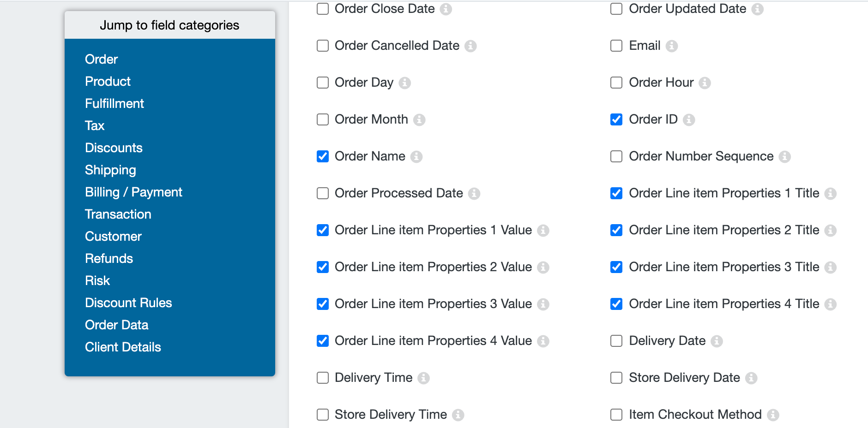Click info icon beside Delivery Date

coord(717,341)
